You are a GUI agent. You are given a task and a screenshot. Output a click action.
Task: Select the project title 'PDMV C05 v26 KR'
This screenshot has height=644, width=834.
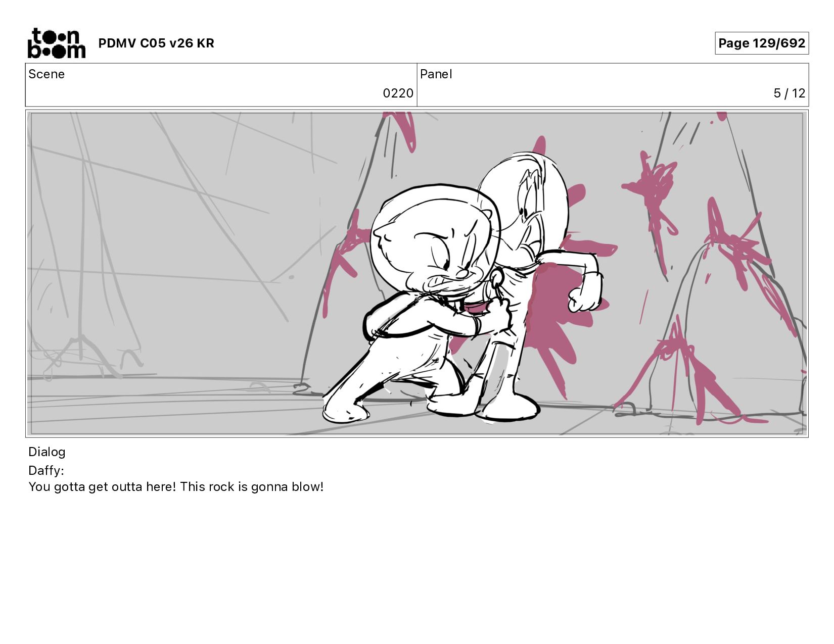pyautogui.click(x=156, y=43)
